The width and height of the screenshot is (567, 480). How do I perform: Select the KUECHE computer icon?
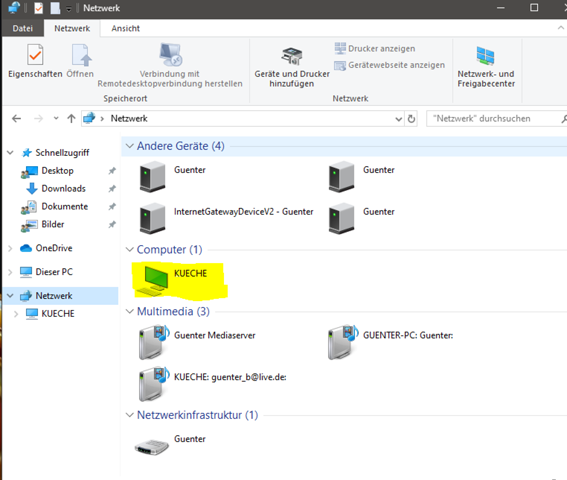[x=156, y=279]
